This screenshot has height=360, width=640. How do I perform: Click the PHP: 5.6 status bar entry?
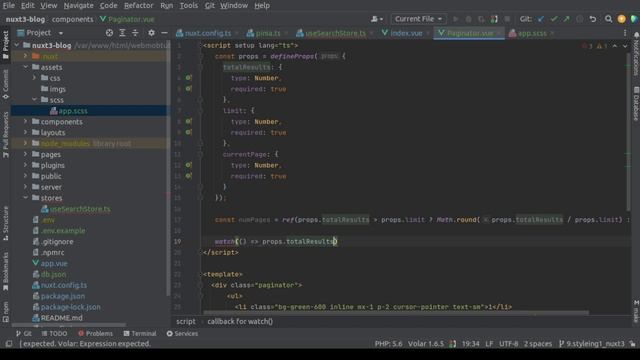(388, 344)
